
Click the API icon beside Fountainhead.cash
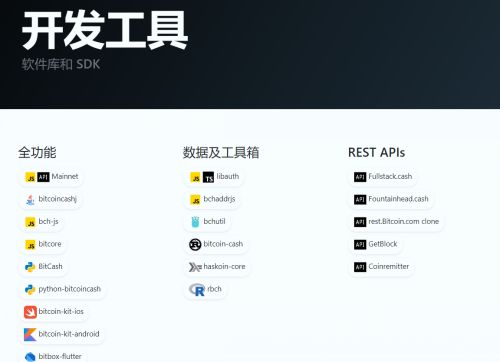coord(360,200)
